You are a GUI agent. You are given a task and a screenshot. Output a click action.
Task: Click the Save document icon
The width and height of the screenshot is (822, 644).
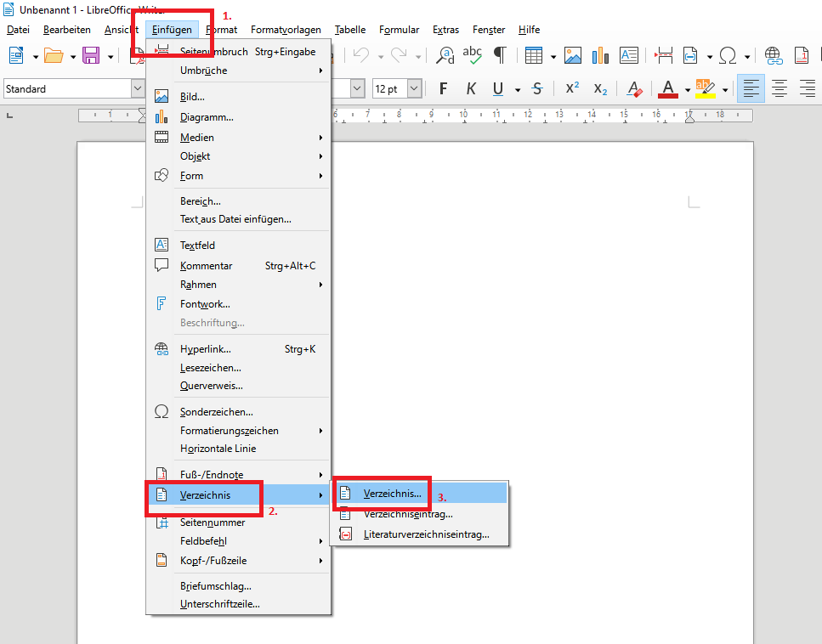91,55
